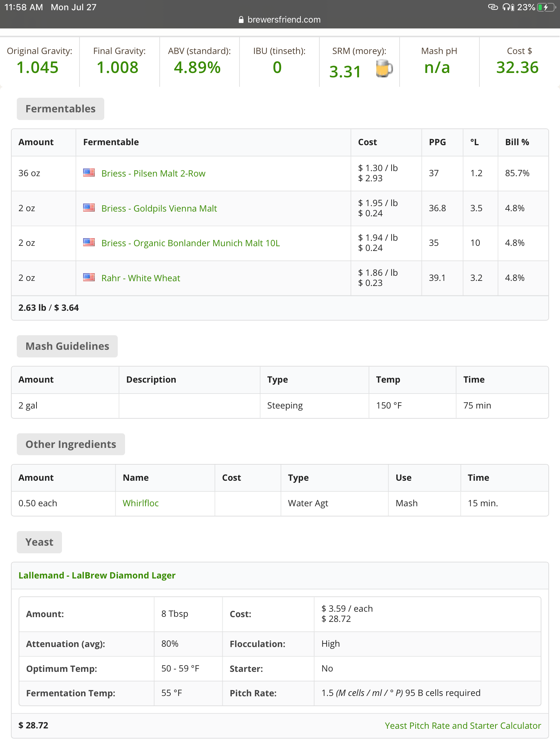Viewport: 560px width, 747px height.
Task: Click the ABV value 4.89%
Action: point(197,67)
